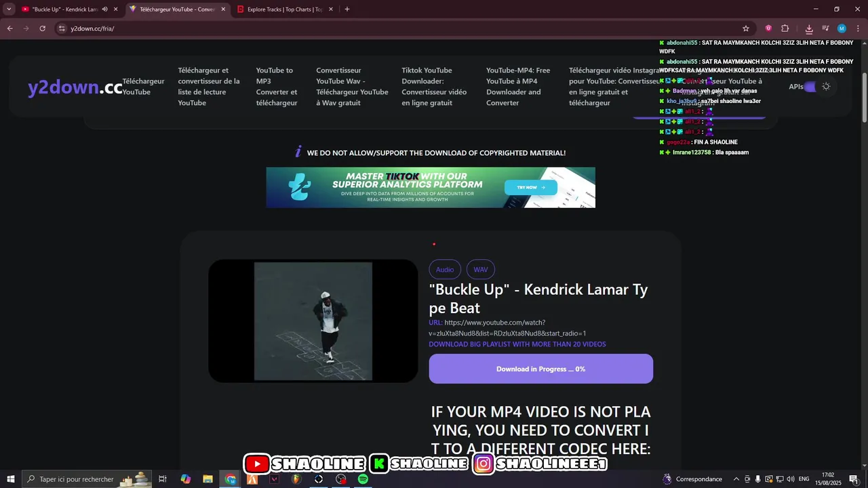Screen dimensions: 868x488
Task: Reload the y2down page
Action: coord(42,28)
